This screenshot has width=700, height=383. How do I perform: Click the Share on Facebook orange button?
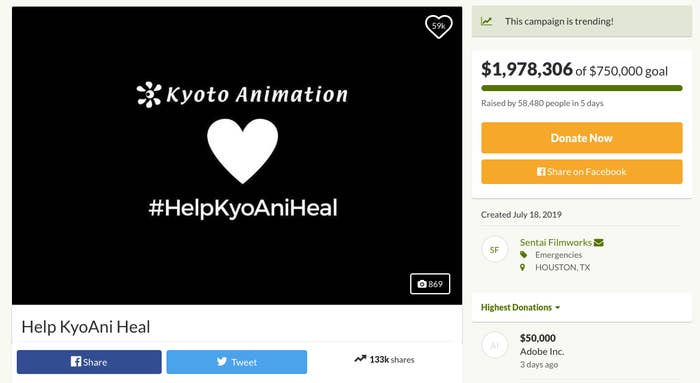coord(582,171)
